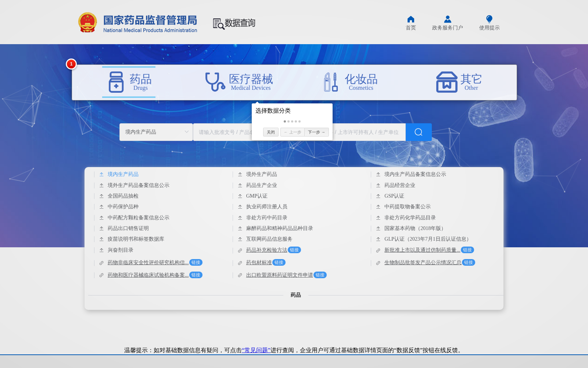Viewport: 588px width, 368px height.
Task: Open 互联网药品信息服务
Action: [269, 239]
